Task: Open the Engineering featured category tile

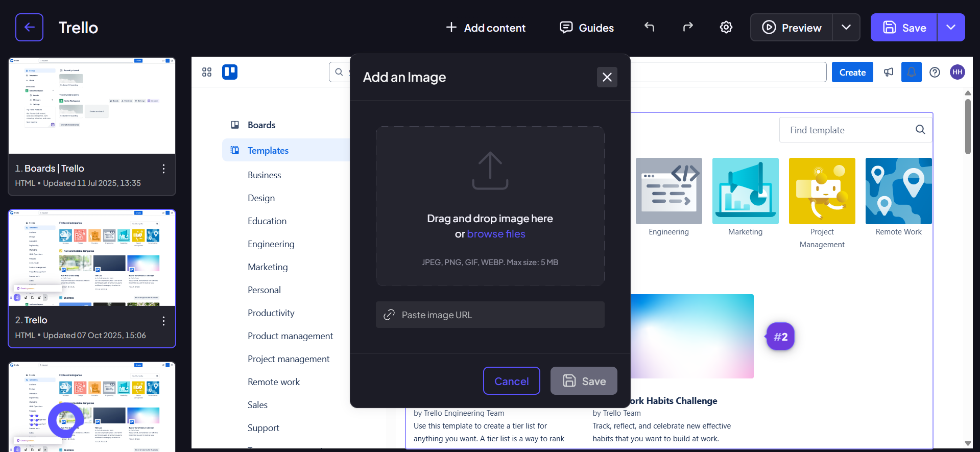Action: click(668, 191)
